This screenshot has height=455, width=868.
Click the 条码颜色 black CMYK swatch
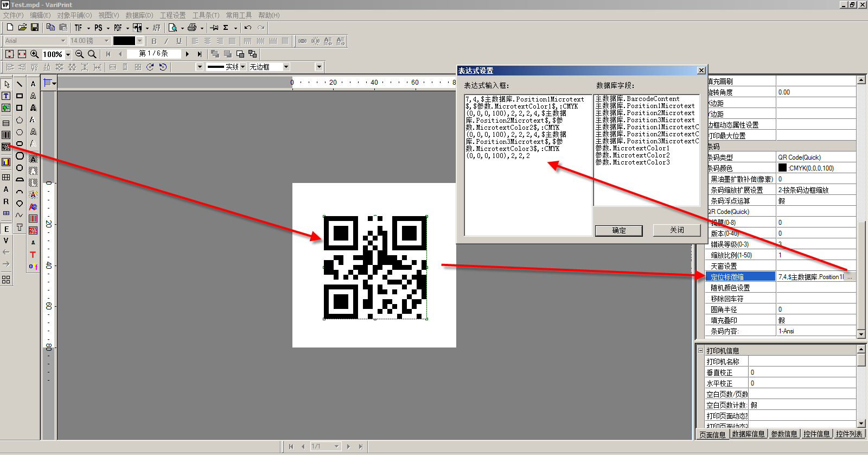tap(782, 168)
